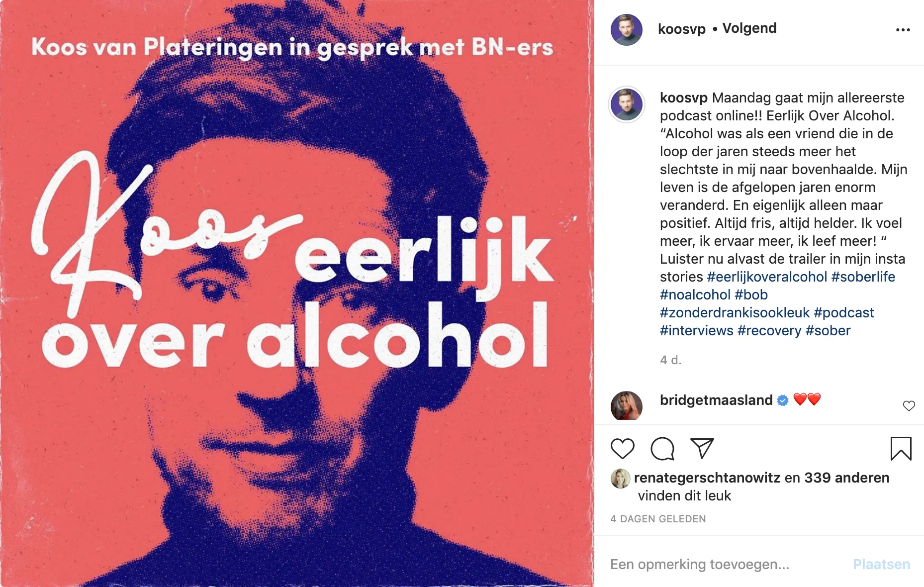The height and width of the screenshot is (587, 924).
Task: Share the post via the paper plane icon
Action: pyautogui.click(x=702, y=448)
